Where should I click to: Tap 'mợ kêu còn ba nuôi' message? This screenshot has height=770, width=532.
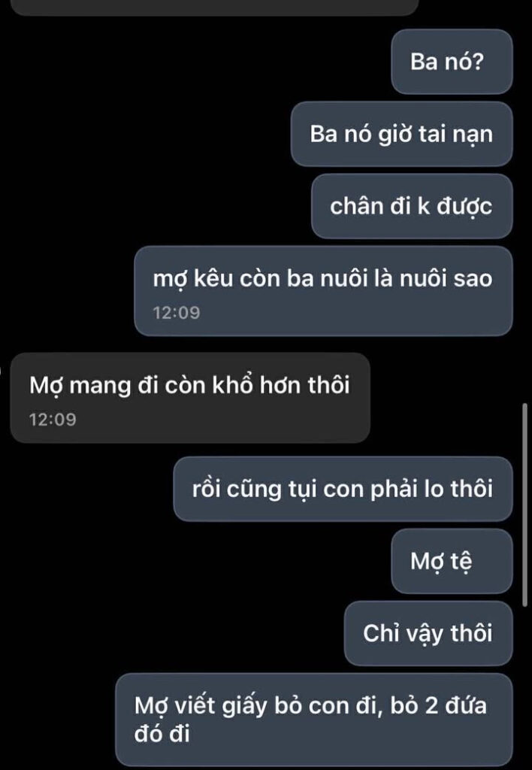tap(323, 291)
